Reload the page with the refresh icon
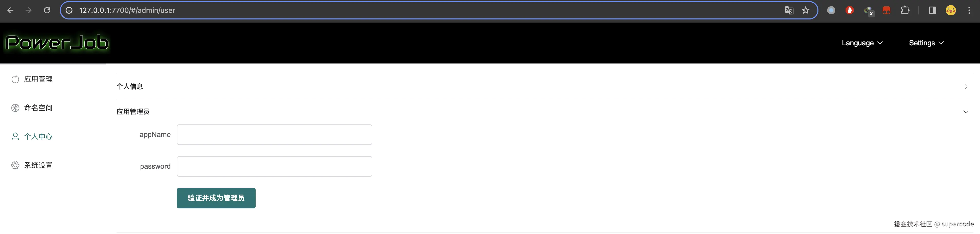The image size is (980, 234). (x=47, y=10)
